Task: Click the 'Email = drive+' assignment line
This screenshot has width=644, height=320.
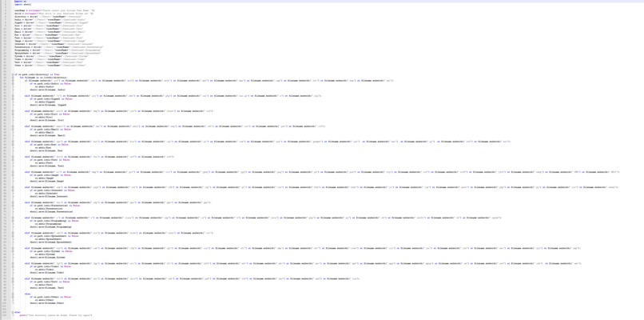Action: [50, 32]
